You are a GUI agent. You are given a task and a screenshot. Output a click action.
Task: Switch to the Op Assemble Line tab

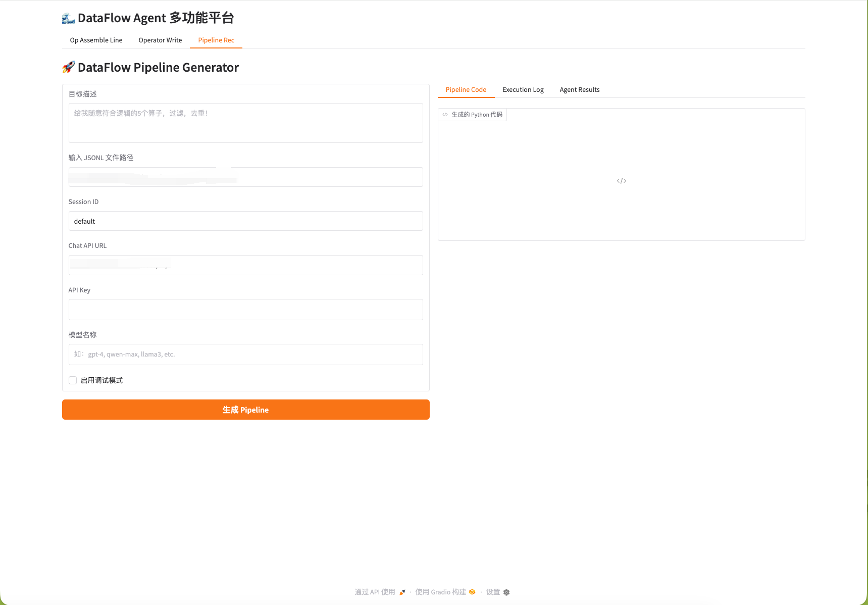96,40
